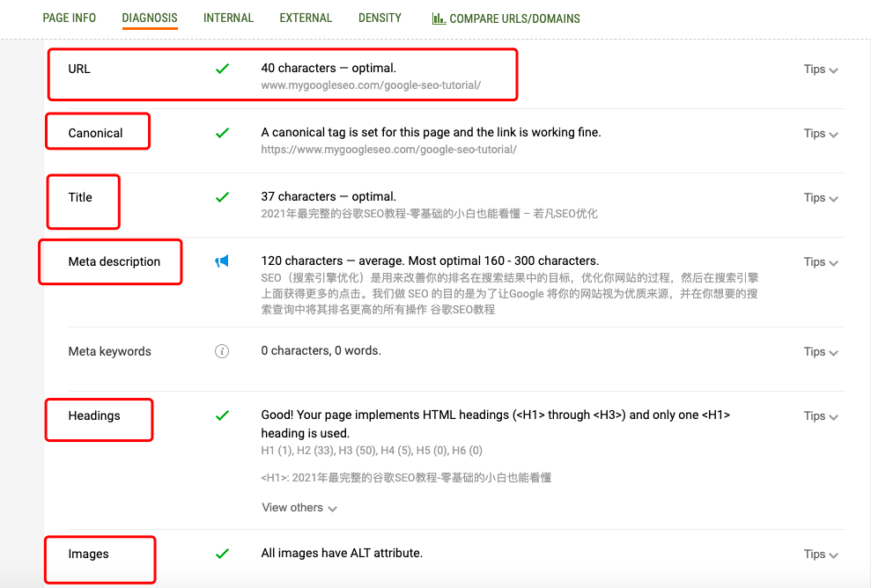Screen dimensions: 871x588
Task: Expand Tips for the URL row
Action: tap(820, 68)
